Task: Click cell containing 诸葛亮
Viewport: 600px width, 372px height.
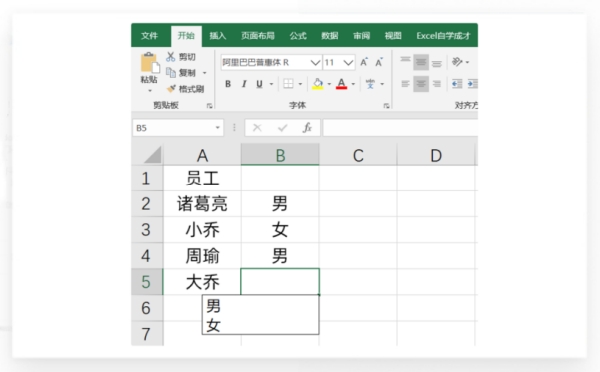Action: tap(202, 204)
